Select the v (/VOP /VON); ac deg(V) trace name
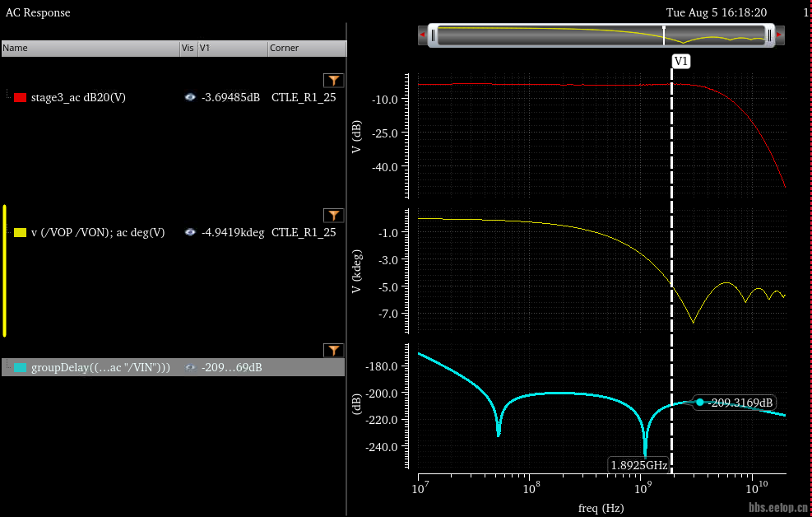This screenshot has height=517, width=812. (98, 233)
